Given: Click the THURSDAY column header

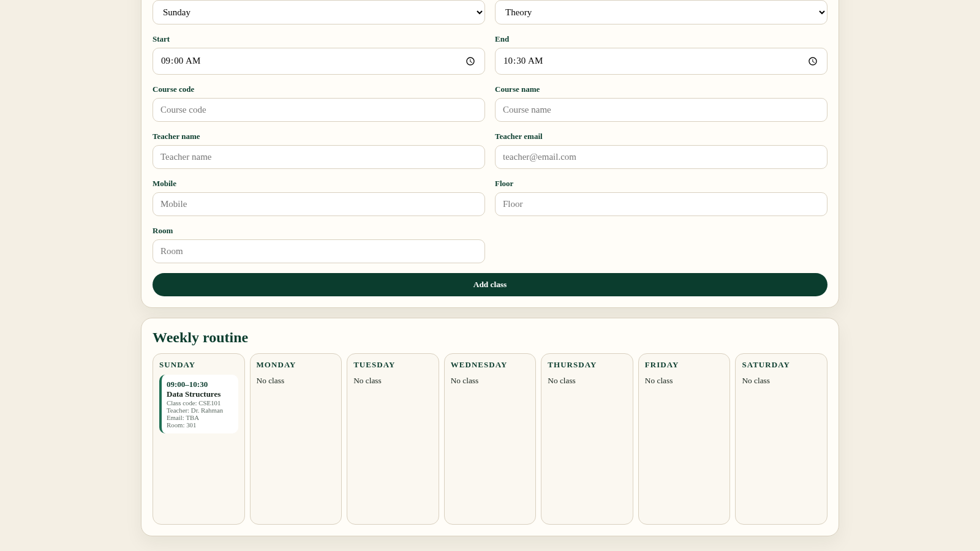Looking at the screenshot, I should tap(572, 365).
